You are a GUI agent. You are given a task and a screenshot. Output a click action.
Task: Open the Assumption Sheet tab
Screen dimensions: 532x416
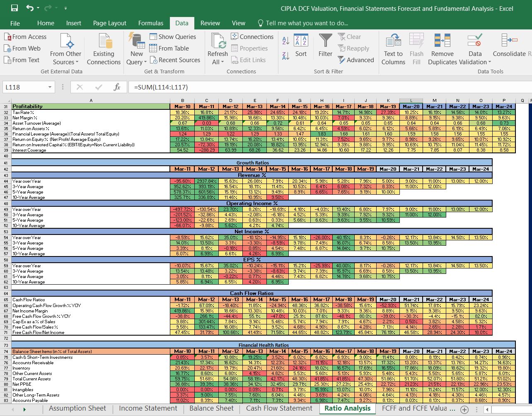pos(77,408)
